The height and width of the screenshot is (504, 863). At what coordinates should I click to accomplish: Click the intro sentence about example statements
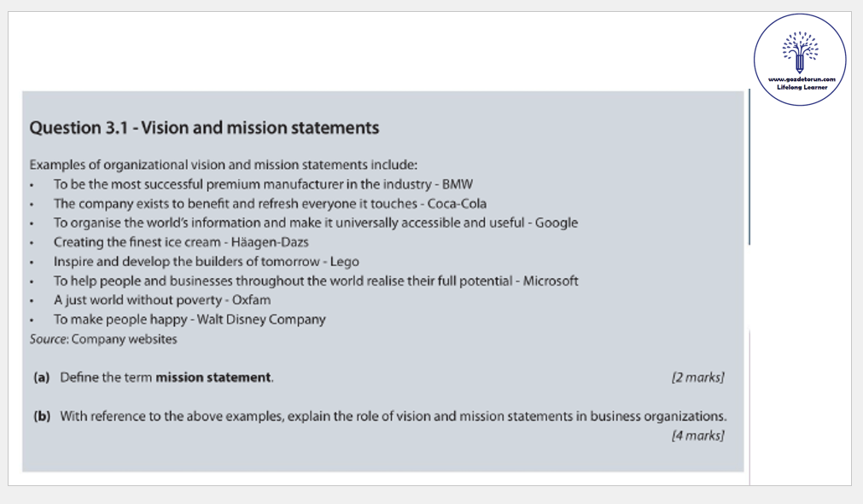click(x=223, y=165)
